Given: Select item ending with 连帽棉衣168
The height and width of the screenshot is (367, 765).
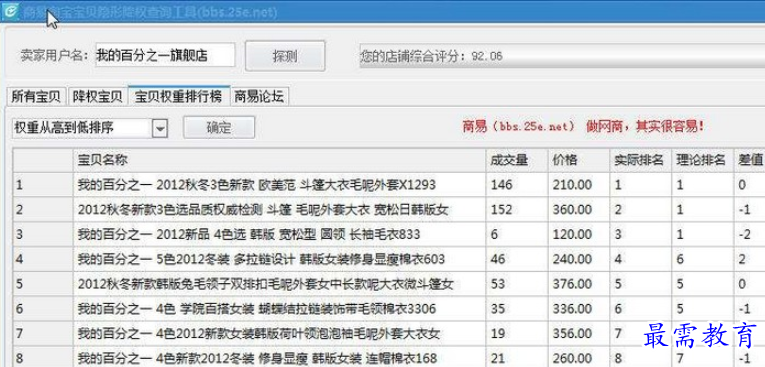Looking at the screenshot, I should click(257, 358).
